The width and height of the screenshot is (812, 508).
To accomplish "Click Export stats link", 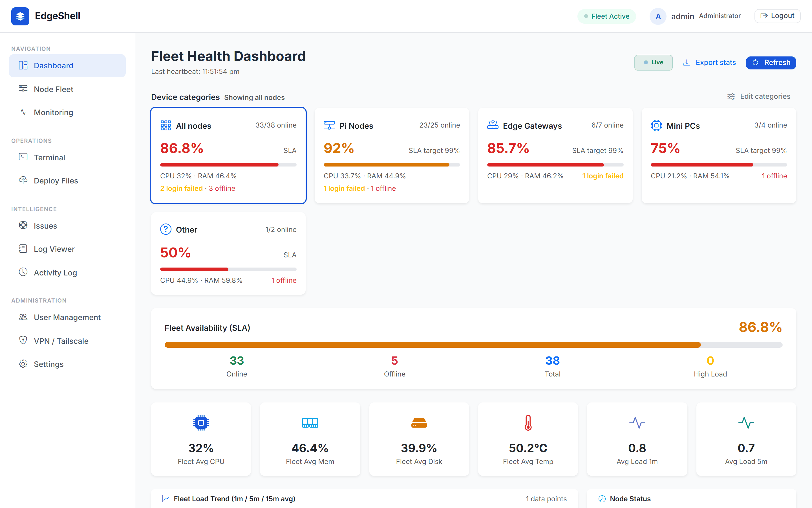I will [x=709, y=62].
